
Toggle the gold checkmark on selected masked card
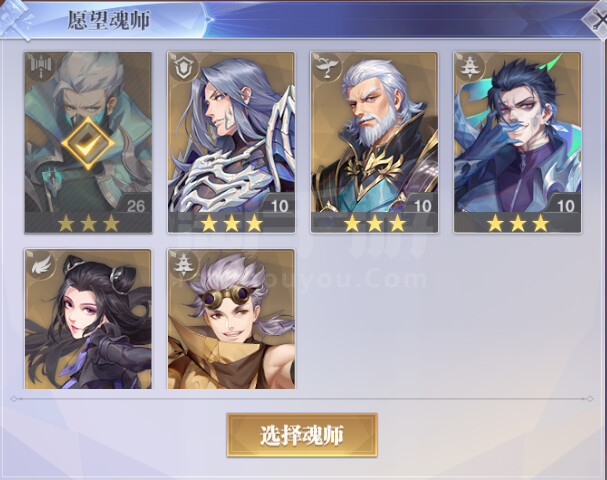click(x=88, y=143)
